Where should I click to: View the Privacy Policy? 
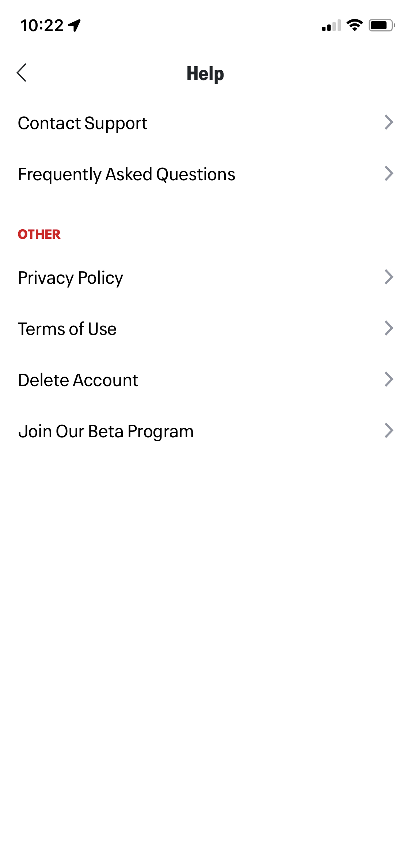(71, 278)
